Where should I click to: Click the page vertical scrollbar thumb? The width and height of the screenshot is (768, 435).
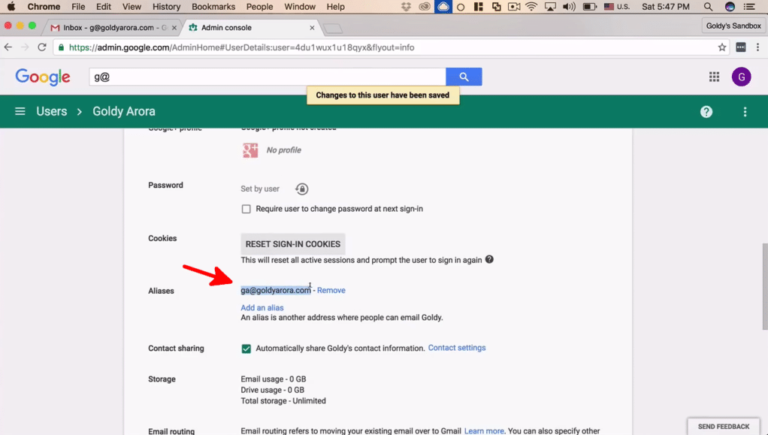[x=765, y=287]
